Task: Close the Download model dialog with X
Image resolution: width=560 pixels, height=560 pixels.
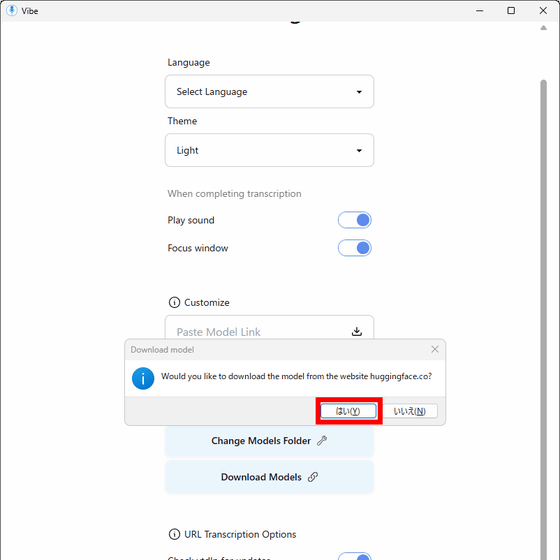Action: pos(435,349)
